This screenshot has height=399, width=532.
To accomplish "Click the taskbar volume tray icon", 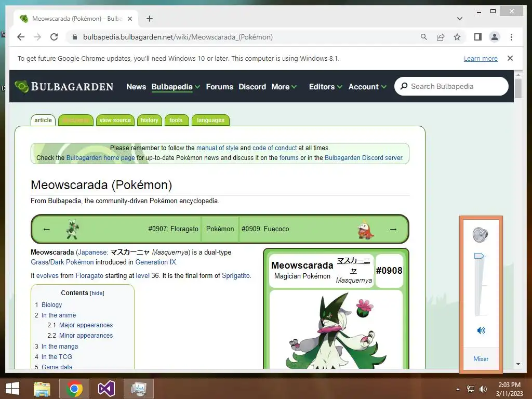I will (x=483, y=389).
